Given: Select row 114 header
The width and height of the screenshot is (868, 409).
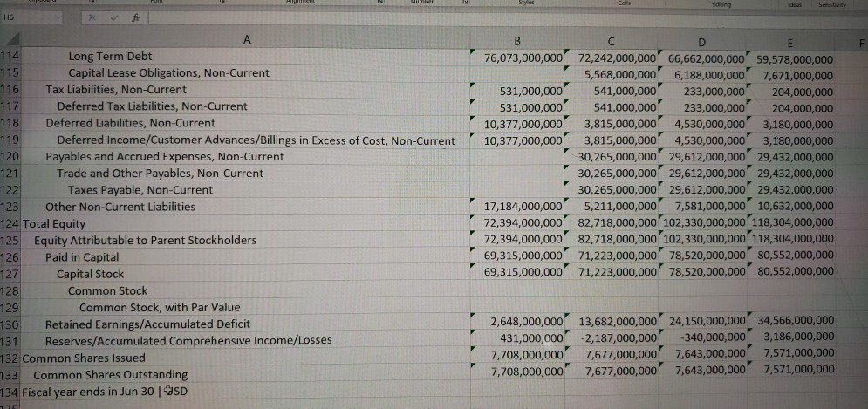Looking at the screenshot, I should pyautogui.click(x=10, y=56).
